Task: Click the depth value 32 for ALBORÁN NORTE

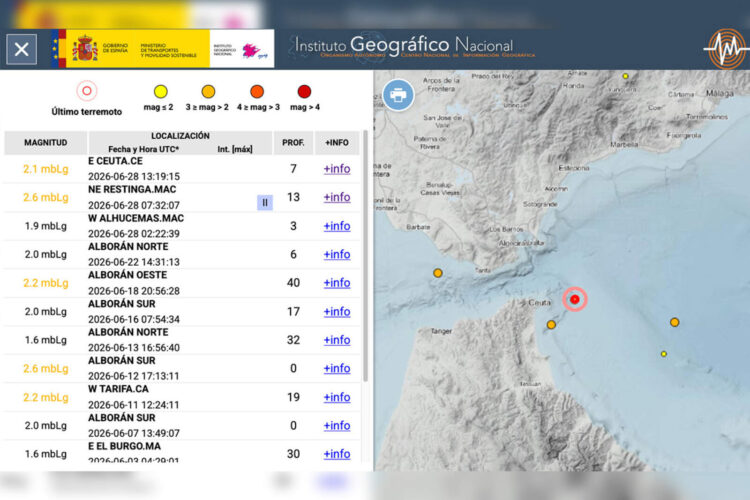Action: coord(293,340)
